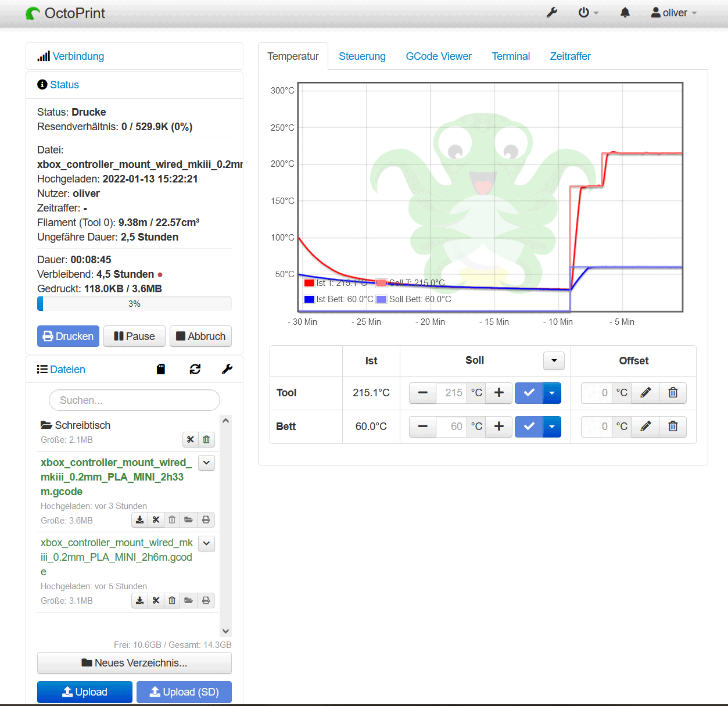Clear the Bett offset via trash icon
The width and height of the screenshot is (728, 706).
coord(672,427)
